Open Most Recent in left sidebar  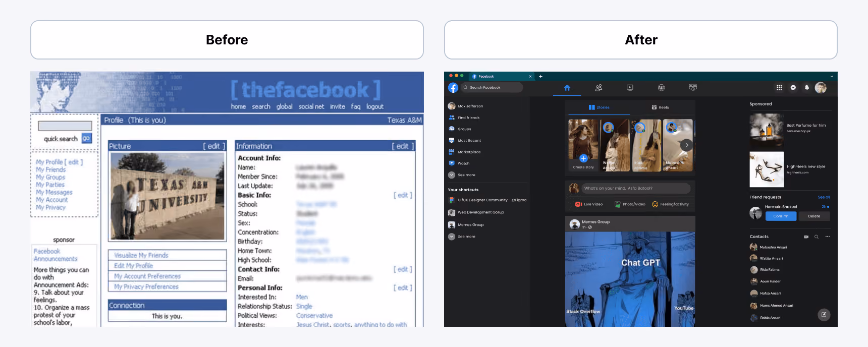465,140
